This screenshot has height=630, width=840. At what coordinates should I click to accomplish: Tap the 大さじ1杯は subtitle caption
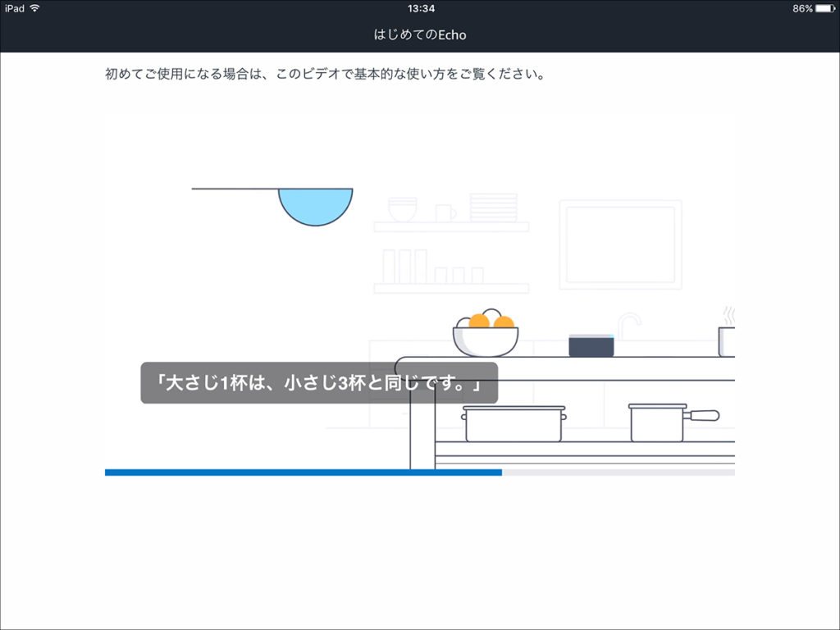click(x=319, y=383)
